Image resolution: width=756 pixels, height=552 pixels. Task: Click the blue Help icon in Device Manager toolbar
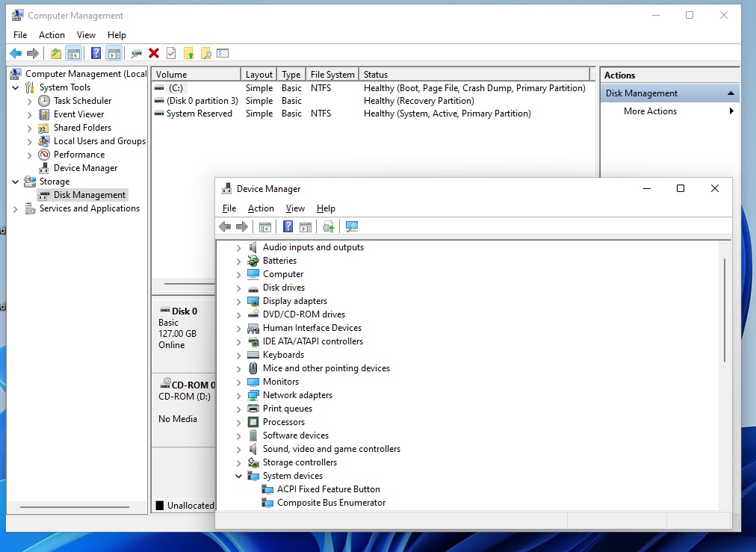(288, 226)
